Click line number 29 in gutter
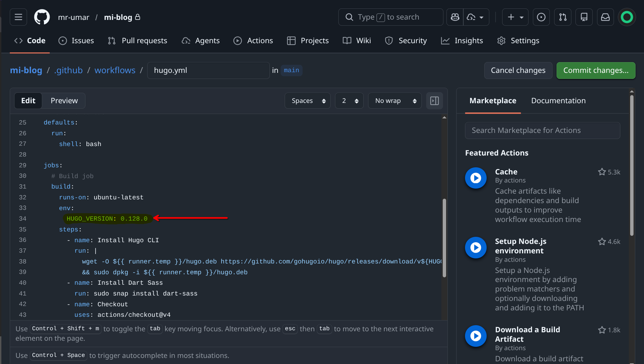644x364 pixels. [23, 165]
